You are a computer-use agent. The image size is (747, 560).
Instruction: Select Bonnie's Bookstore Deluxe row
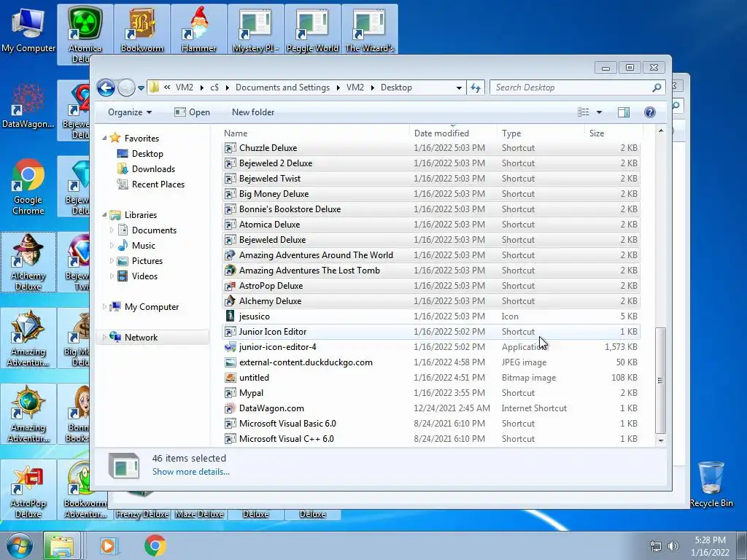pos(430,209)
